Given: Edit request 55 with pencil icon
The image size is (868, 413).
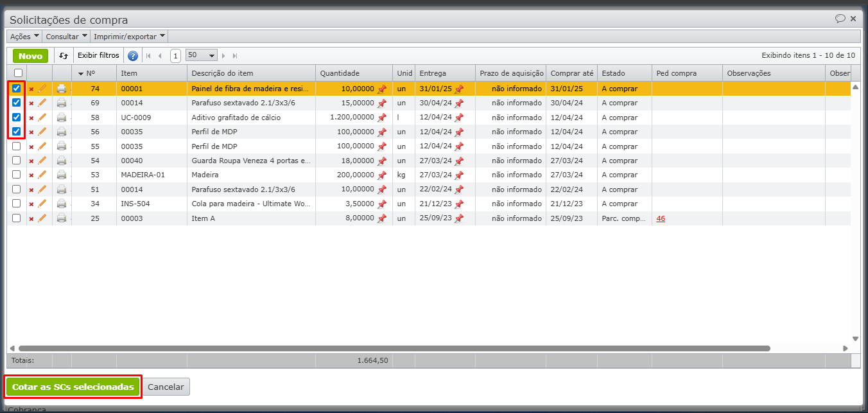Looking at the screenshot, I should pos(42,146).
